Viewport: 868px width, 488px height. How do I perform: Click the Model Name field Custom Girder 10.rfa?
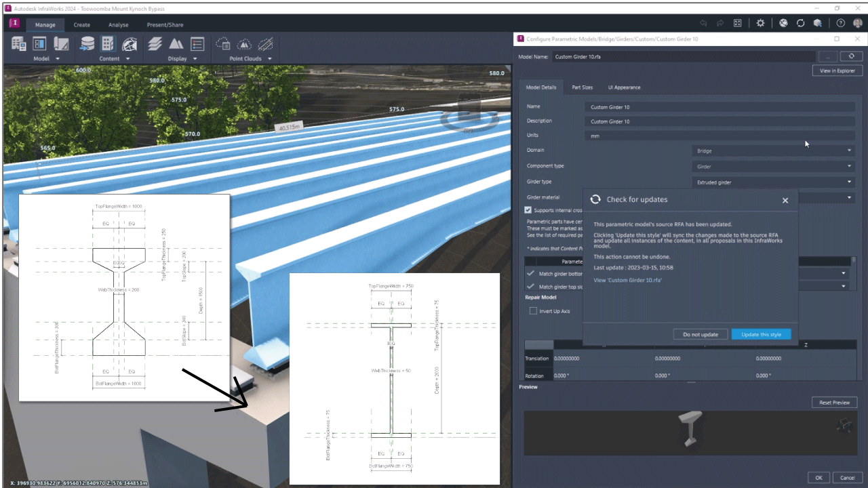[x=684, y=57]
